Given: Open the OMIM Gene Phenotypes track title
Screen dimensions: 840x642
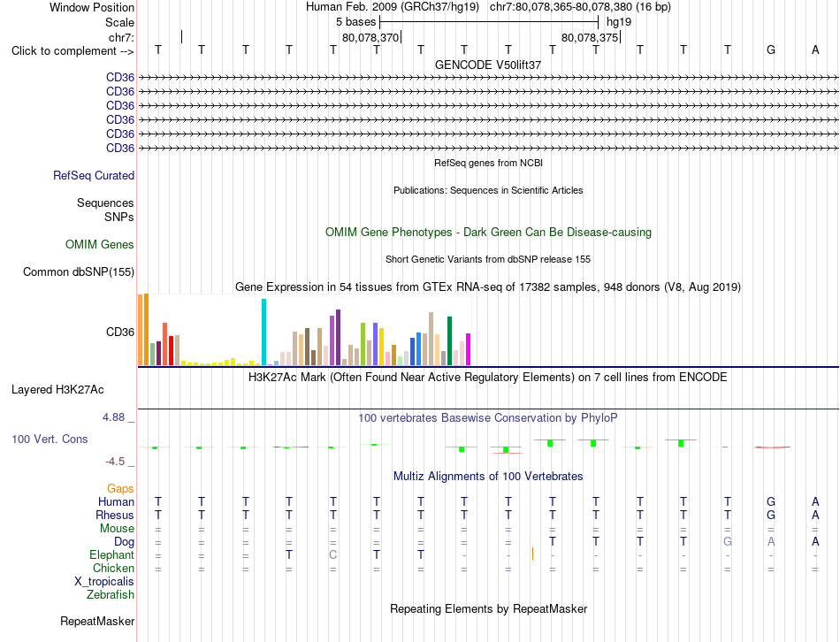Looking at the screenshot, I should click(x=488, y=232).
